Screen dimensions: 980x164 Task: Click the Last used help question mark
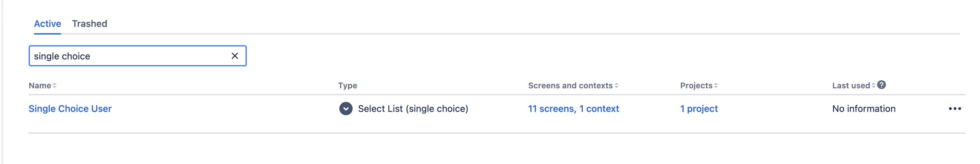click(x=882, y=85)
